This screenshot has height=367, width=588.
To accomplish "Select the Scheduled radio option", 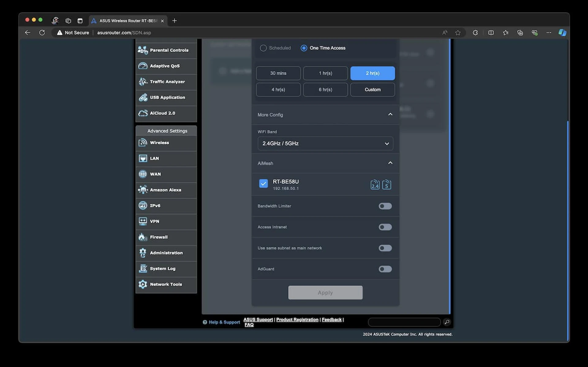I will (263, 48).
